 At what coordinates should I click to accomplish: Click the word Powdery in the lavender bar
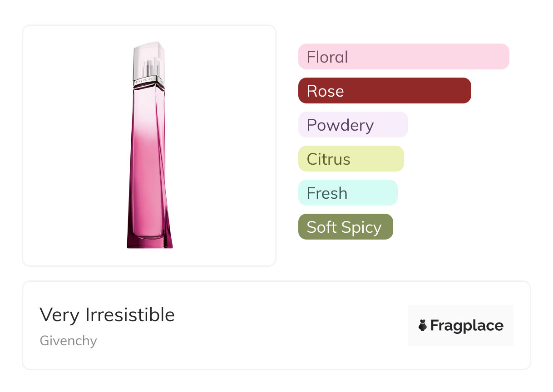[340, 125]
